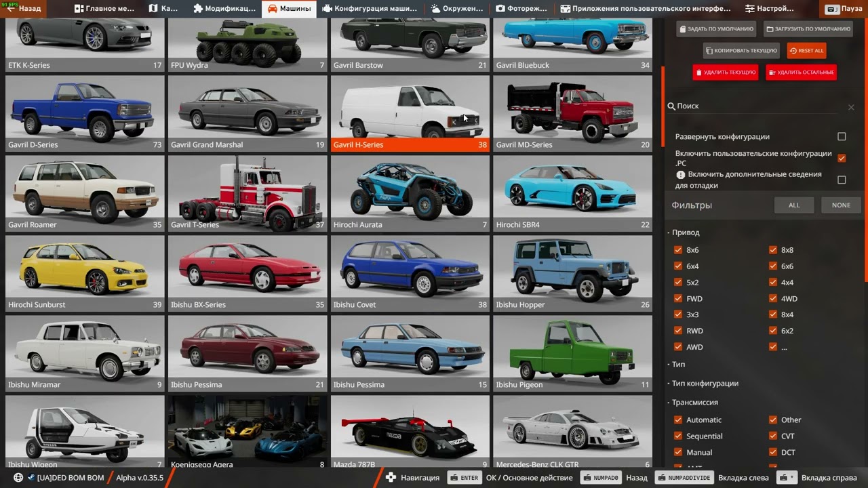Click the puzzle-piece Модификации icon
This screenshot has height=488, width=868.
coord(198,9)
